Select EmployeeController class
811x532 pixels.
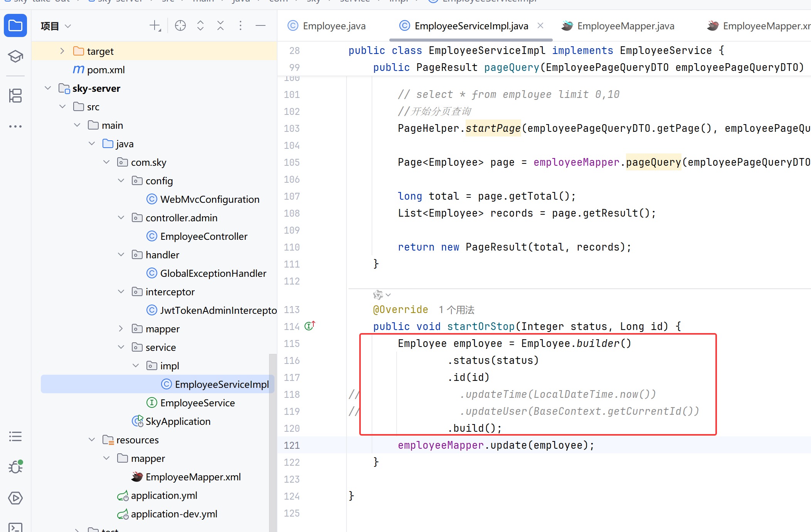coord(197,236)
